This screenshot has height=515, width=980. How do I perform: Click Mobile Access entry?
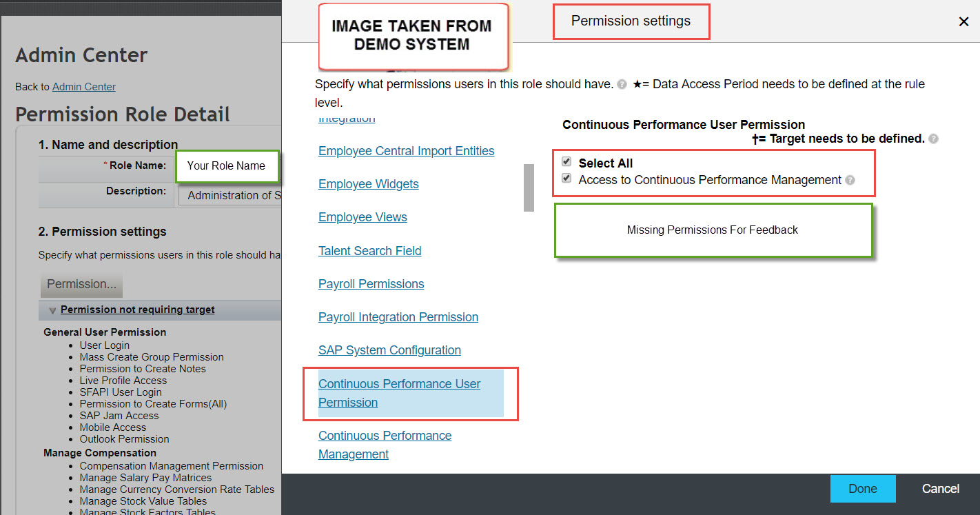(112, 427)
